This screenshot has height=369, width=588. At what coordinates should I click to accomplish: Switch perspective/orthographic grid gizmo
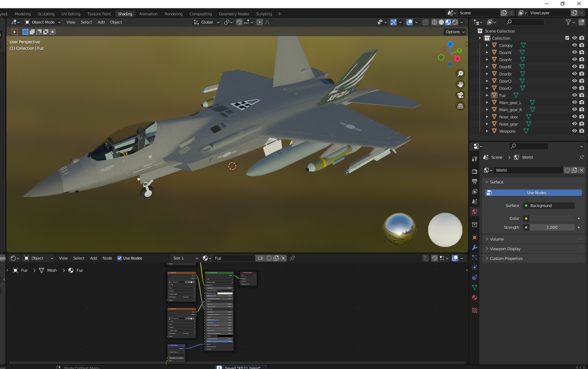[x=460, y=106]
